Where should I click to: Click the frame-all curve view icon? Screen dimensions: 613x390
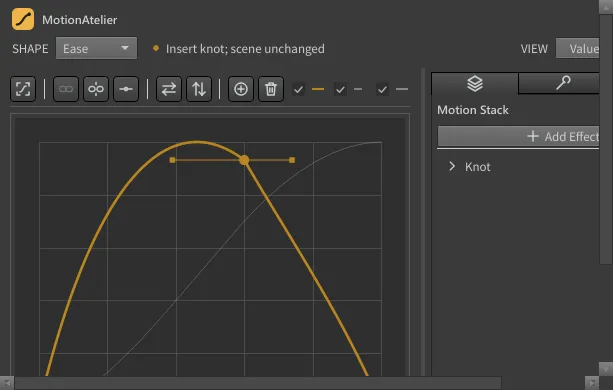(x=23, y=89)
